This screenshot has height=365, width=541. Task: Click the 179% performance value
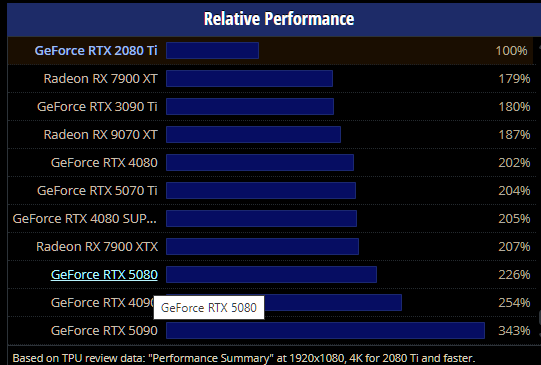coord(514,79)
